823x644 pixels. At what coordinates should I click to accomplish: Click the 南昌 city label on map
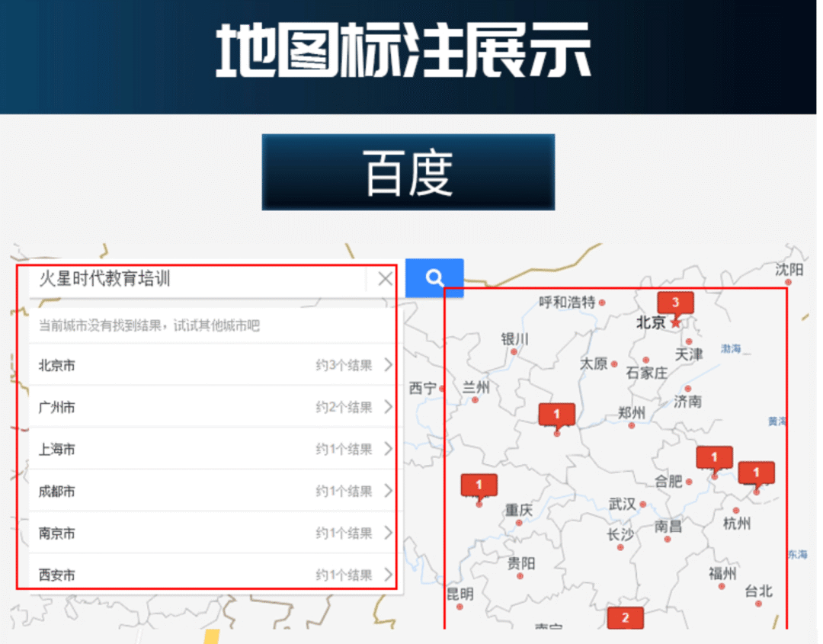668,527
